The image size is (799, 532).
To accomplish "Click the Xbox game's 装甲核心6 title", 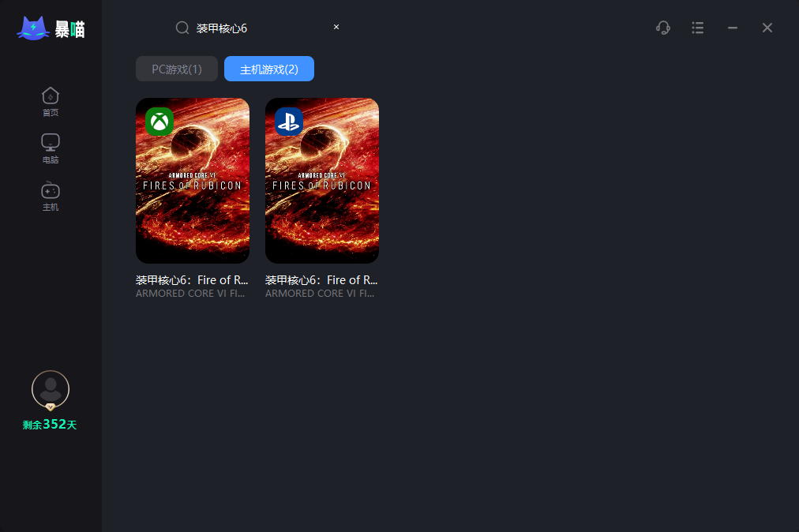I will tap(192, 280).
